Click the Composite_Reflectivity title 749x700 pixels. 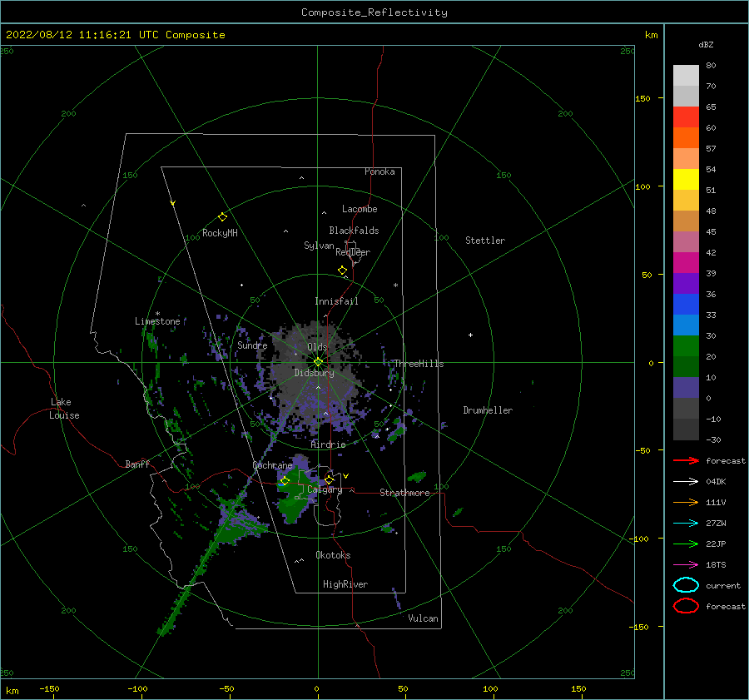(374, 12)
